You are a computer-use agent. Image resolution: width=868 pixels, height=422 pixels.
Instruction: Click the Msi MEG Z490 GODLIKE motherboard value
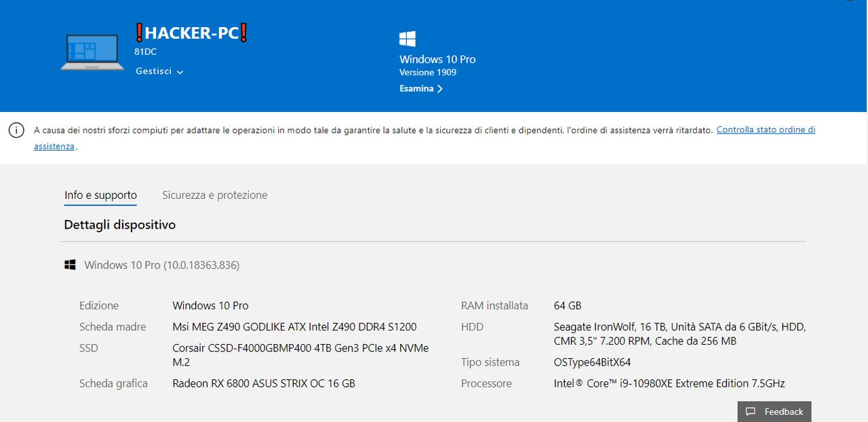[x=295, y=327]
